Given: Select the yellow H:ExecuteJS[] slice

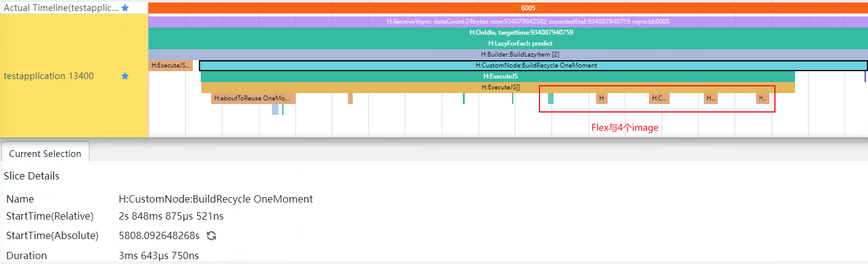Looking at the screenshot, I should pyautogui.click(x=498, y=87).
